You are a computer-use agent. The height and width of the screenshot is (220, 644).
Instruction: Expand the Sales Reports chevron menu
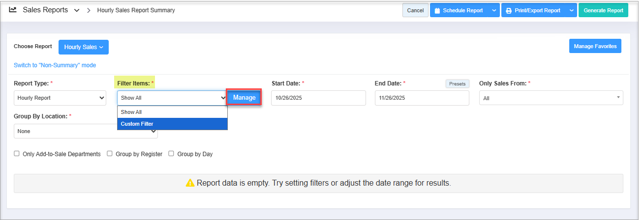(x=77, y=10)
